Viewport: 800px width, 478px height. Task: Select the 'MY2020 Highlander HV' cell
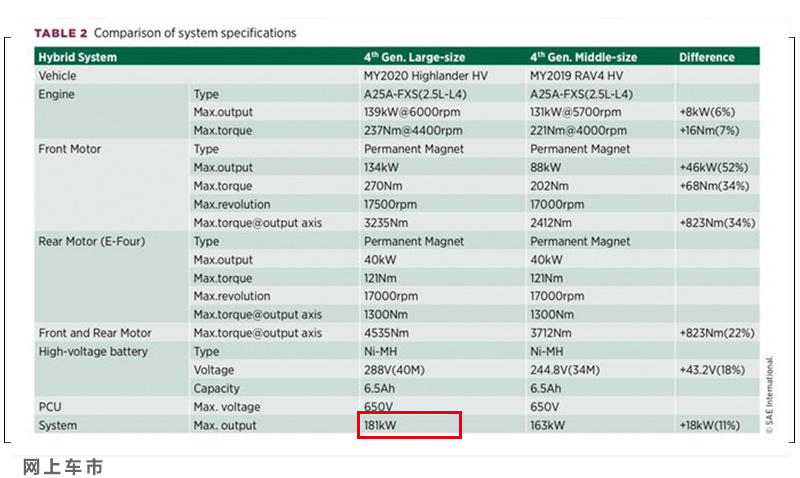click(x=426, y=76)
